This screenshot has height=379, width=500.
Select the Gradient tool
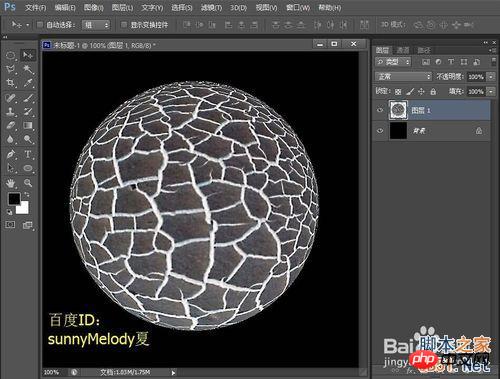(28, 126)
